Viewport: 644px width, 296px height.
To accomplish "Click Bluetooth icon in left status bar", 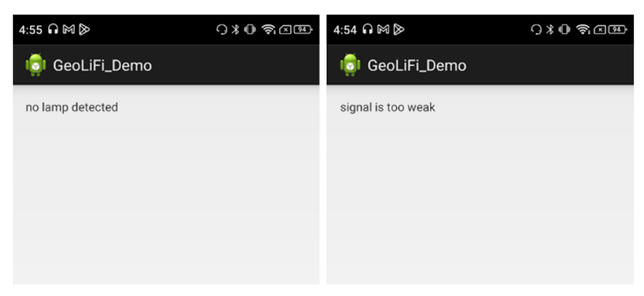I will [235, 29].
